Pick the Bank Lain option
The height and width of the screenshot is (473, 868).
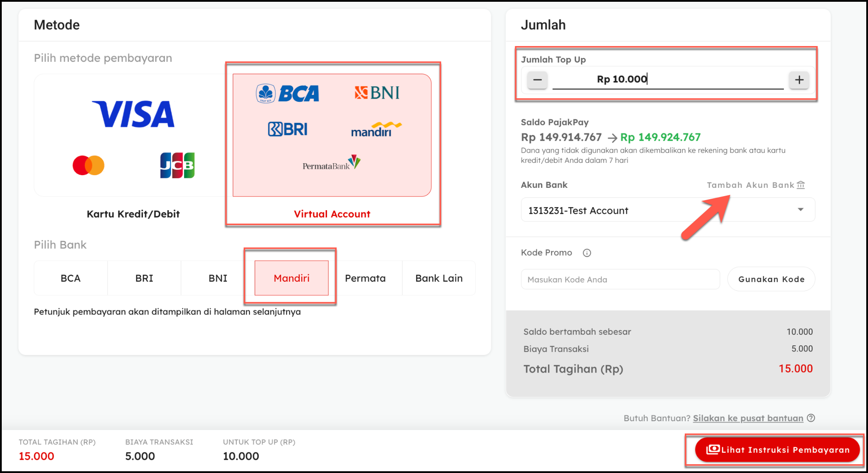(439, 278)
